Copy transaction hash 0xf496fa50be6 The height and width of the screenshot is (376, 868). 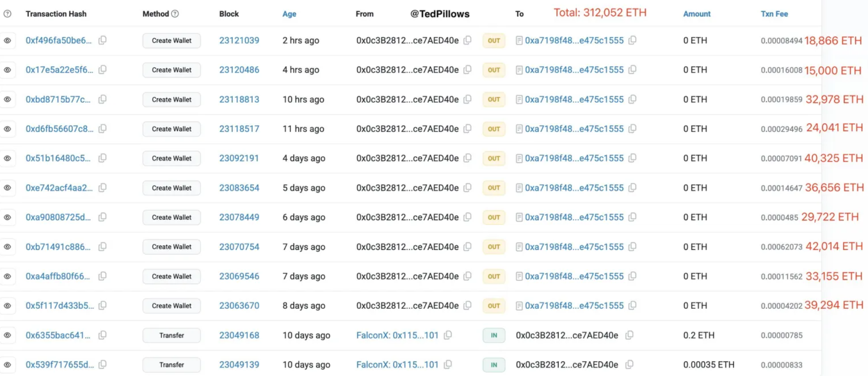click(103, 40)
